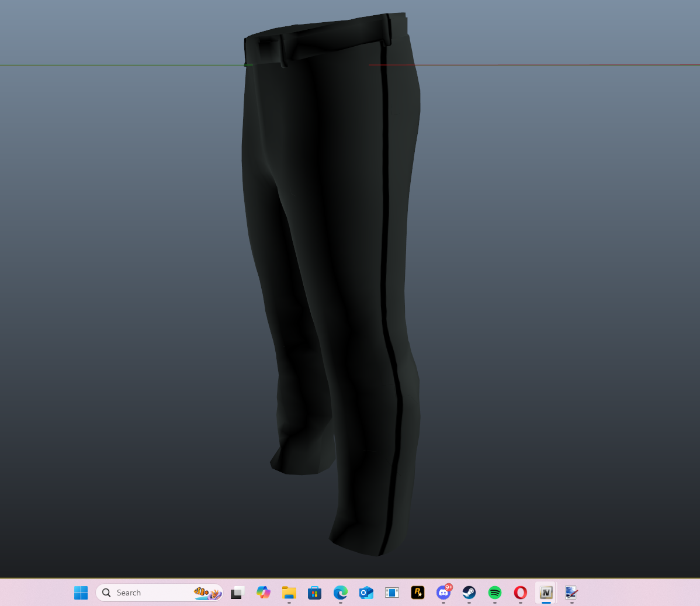Open File Explorer from the taskbar

pos(289,593)
